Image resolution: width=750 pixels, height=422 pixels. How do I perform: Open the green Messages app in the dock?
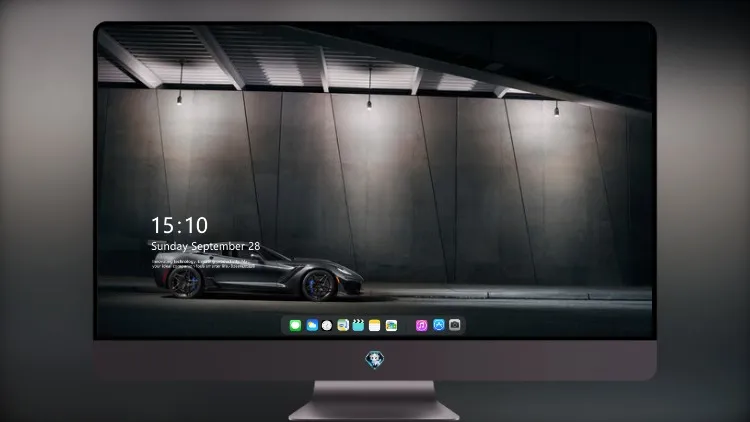pyautogui.click(x=295, y=325)
